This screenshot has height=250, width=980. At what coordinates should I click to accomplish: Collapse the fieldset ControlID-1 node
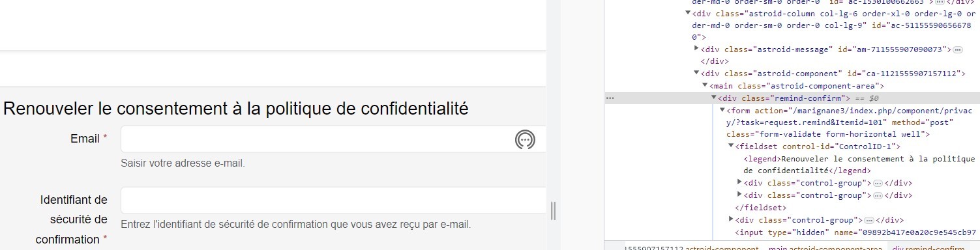coord(731,146)
